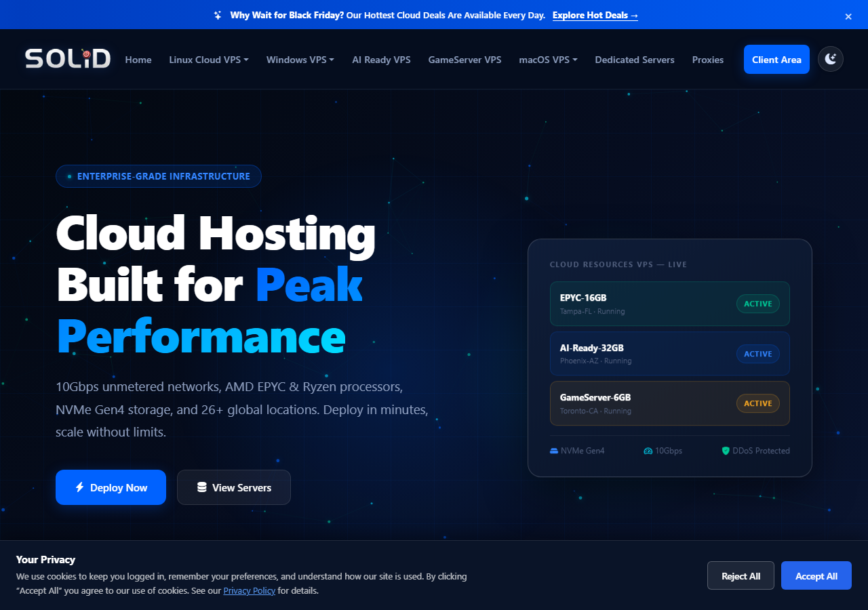Screen dimensions: 868x610
Task: Expand the Linux Cloud VPS dropdown
Action: tap(209, 60)
